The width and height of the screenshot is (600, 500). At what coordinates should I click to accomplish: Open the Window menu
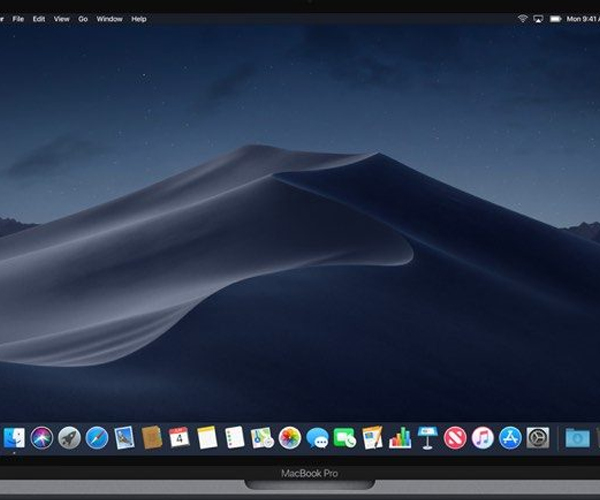[x=109, y=19]
